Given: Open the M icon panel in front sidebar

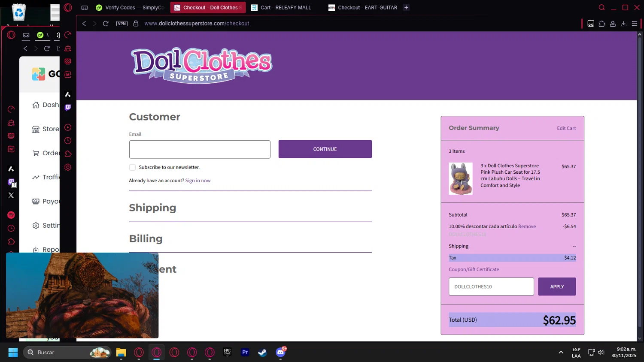Looking at the screenshot, I should pos(68,75).
